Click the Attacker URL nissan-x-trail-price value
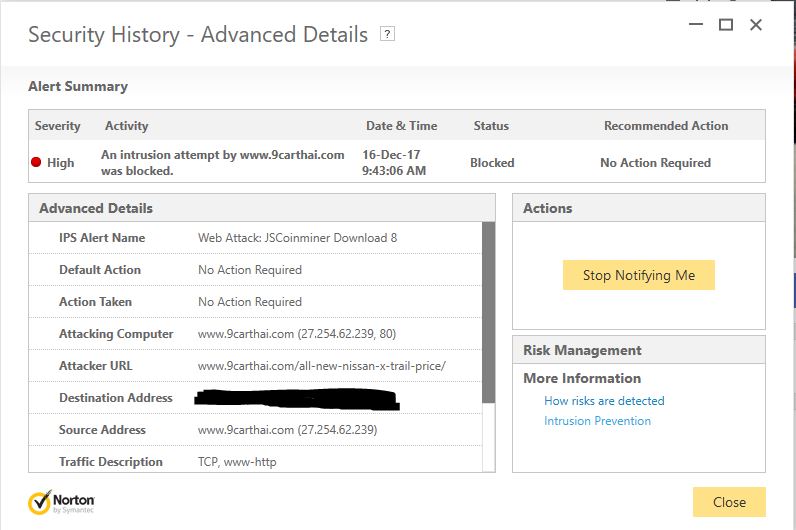The height and width of the screenshot is (530, 796). tap(322, 366)
